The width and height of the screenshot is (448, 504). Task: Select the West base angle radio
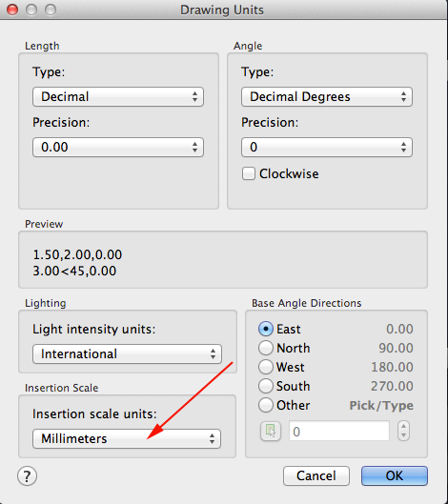pyautogui.click(x=266, y=367)
